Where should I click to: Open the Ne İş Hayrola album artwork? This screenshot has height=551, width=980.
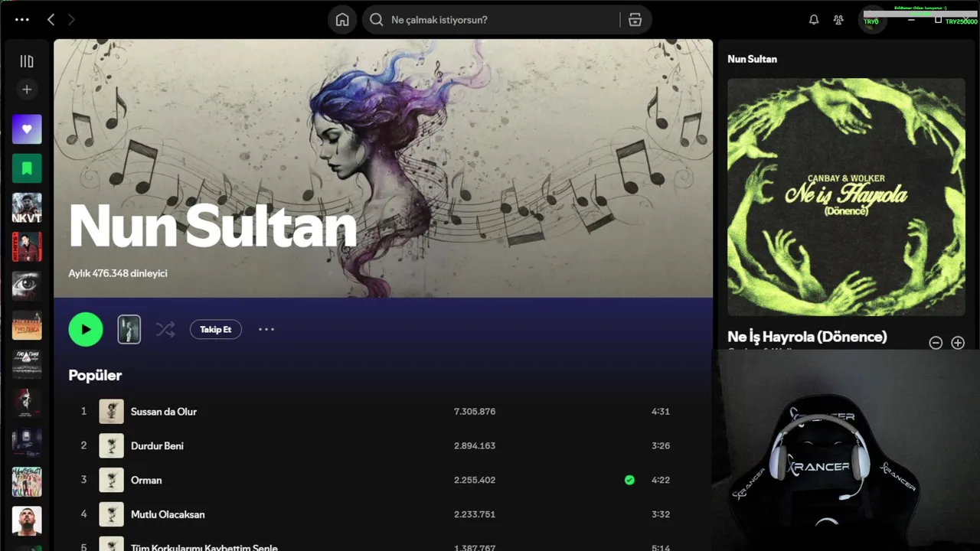pyautogui.click(x=846, y=197)
